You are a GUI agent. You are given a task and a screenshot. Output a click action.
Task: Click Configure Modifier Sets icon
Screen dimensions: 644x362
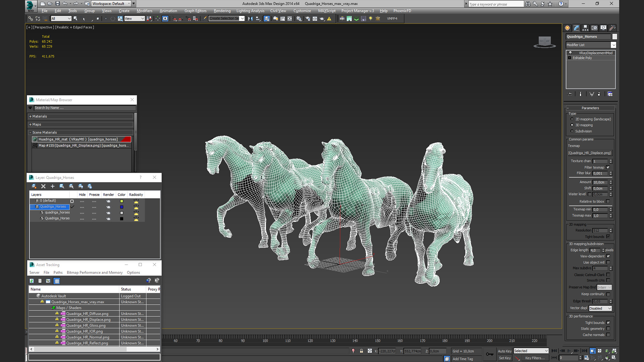click(610, 94)
